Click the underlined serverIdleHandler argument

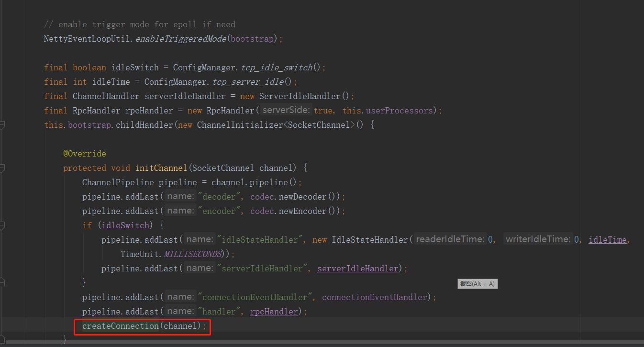click(358, 269)
